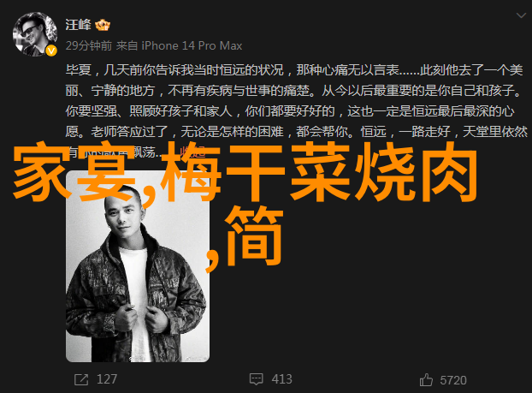
Task: Click the orange 梅干菜烧肉 overlay text
Action: (320, 171)
